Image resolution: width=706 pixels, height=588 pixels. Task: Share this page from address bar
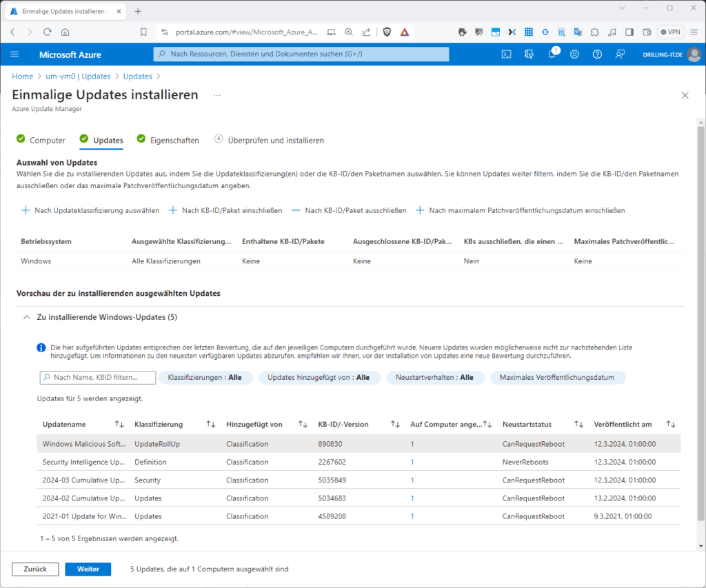[367, 32]
